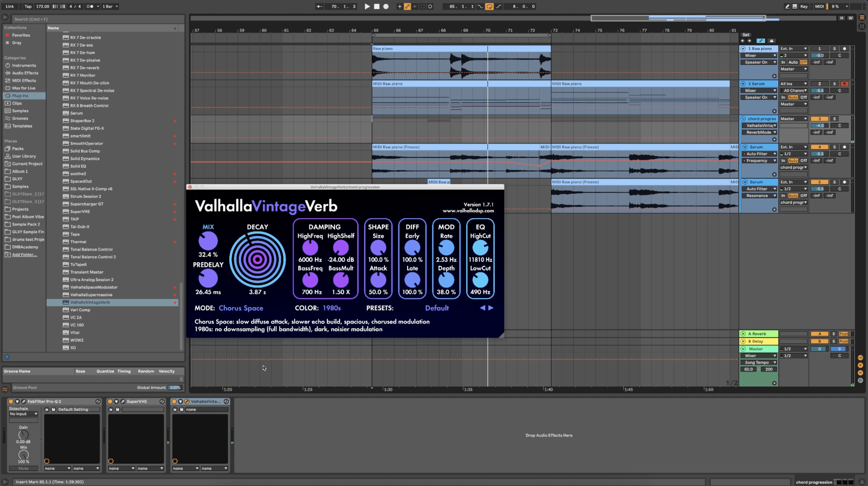Enable the Loop switch
This screenshot has height=486, width=868.
[x=489, y=6]
